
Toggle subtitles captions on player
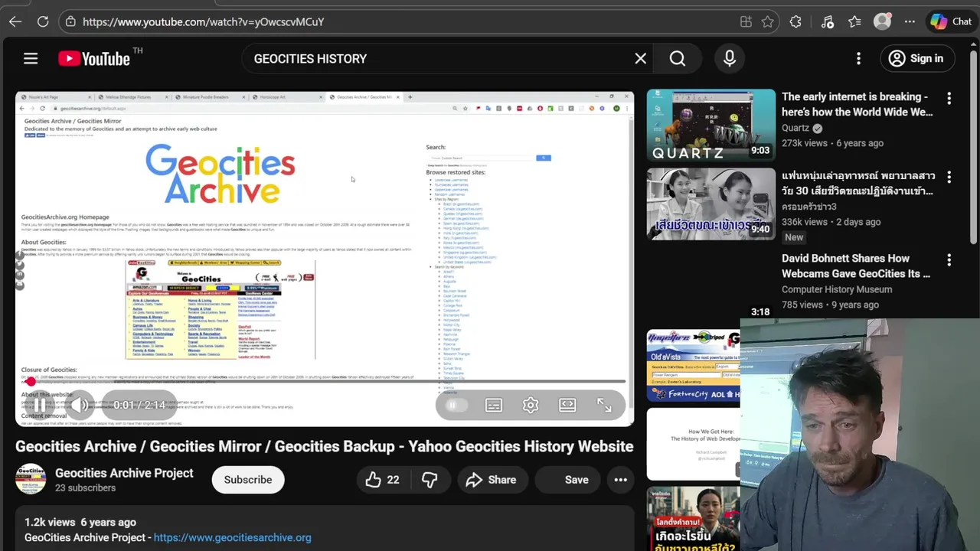click(x=494, y=405)
